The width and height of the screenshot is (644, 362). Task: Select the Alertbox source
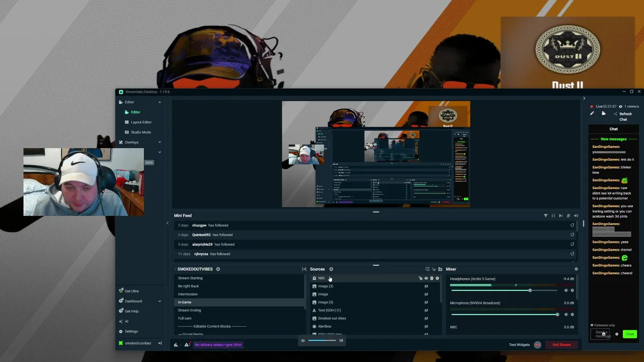coord(325,326)
